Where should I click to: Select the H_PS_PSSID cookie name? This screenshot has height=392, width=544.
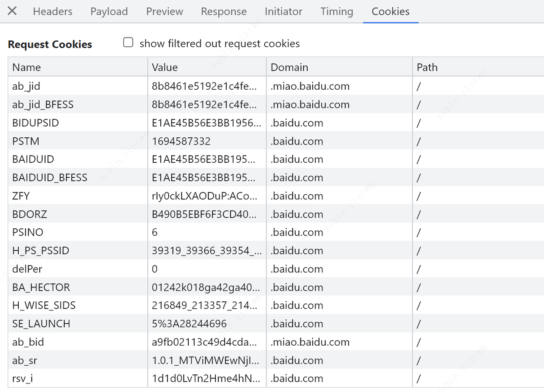41,250
